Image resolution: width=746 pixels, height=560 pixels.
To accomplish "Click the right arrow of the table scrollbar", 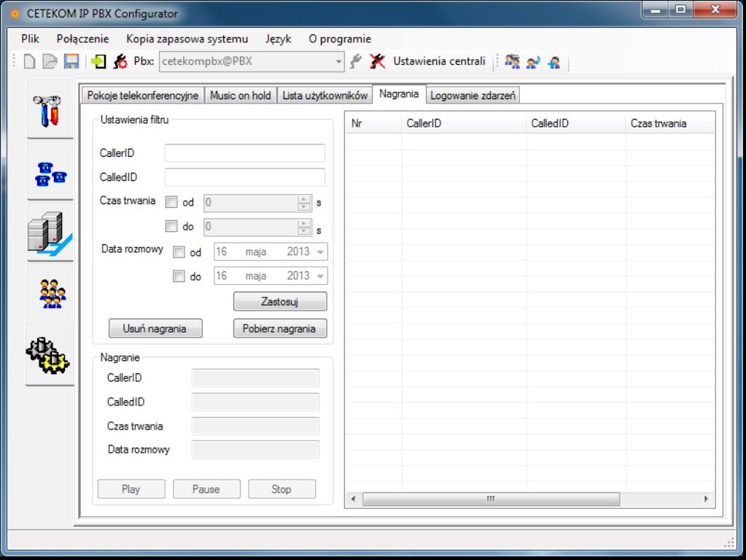I will tap(706, 499).
